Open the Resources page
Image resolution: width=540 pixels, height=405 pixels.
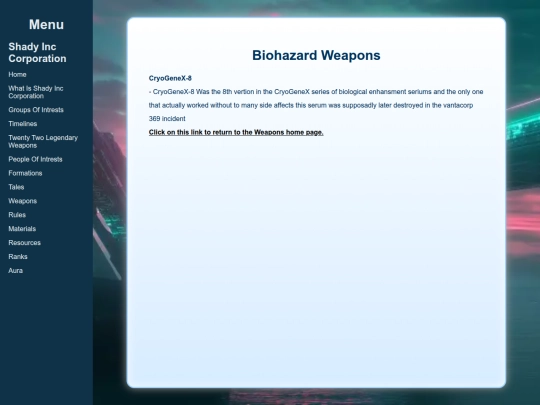(x=24, y=243)
